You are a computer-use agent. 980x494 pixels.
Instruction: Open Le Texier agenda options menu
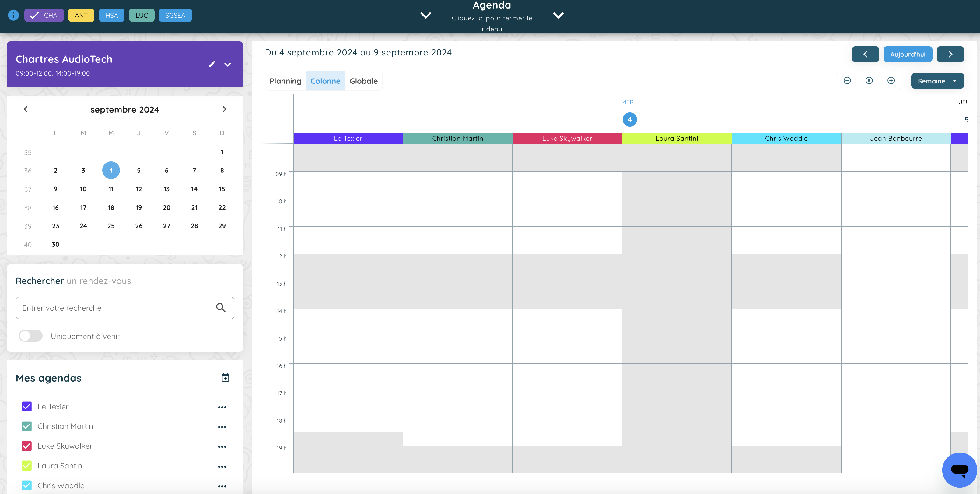(222, 407)
